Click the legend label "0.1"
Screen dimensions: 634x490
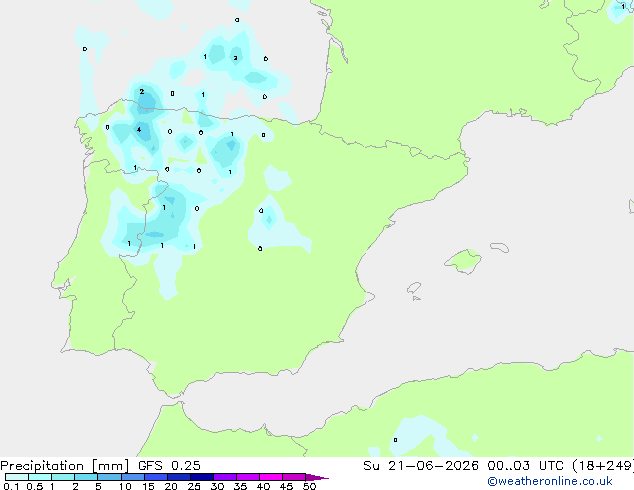click(x=11, y=486)
